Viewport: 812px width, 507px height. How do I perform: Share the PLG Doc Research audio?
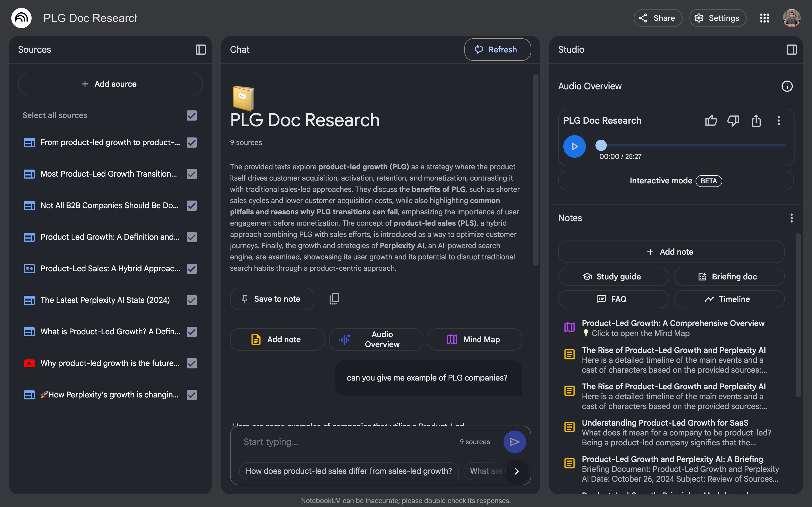[x=756, y=121]
